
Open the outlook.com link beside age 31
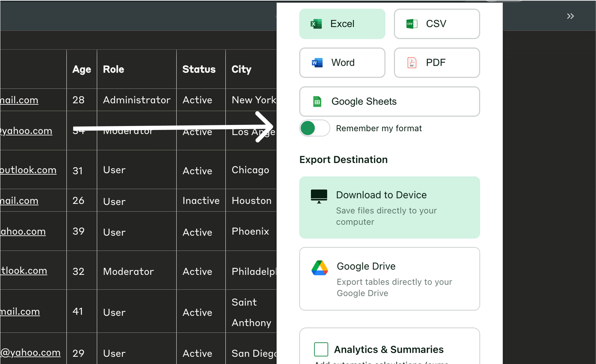pyautogui.click(x=28, y=170)
